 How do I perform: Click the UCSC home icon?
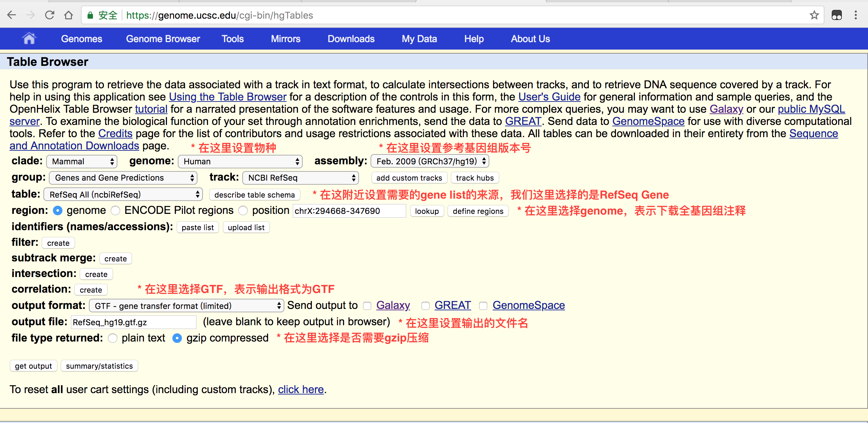coord(29,38)
